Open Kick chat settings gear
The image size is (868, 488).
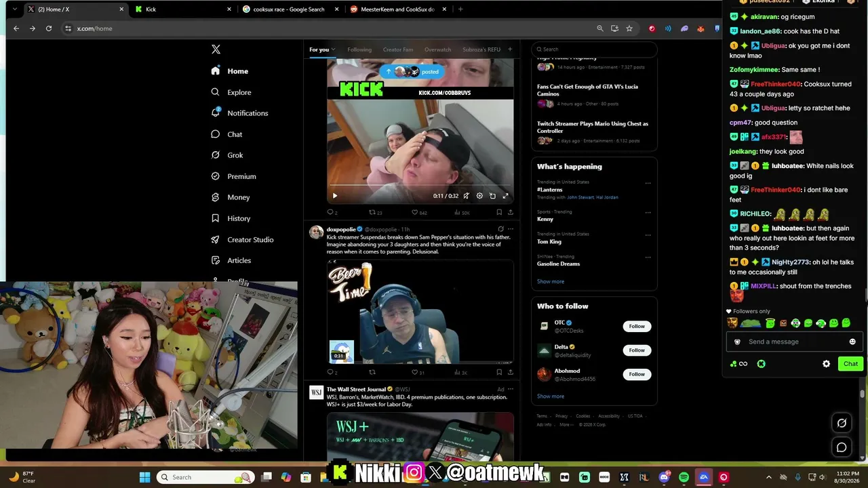click(x=826, y=364)
